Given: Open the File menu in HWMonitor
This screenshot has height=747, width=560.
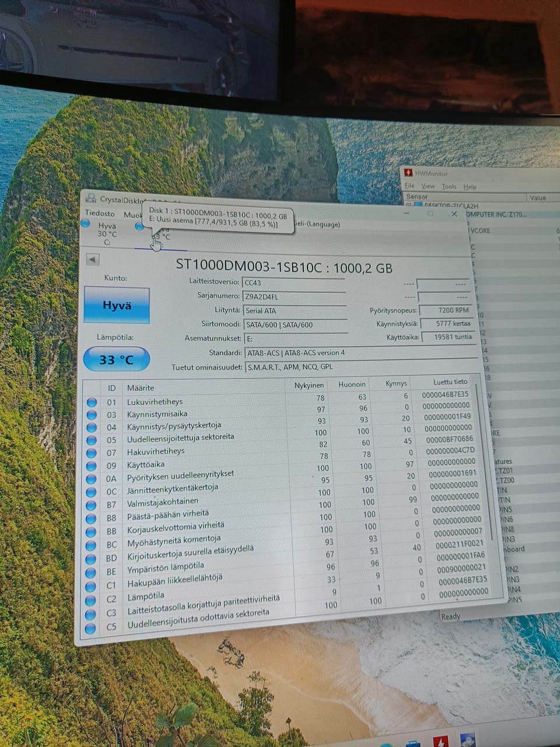Looking at the screenshot, I should click(410, 186).
